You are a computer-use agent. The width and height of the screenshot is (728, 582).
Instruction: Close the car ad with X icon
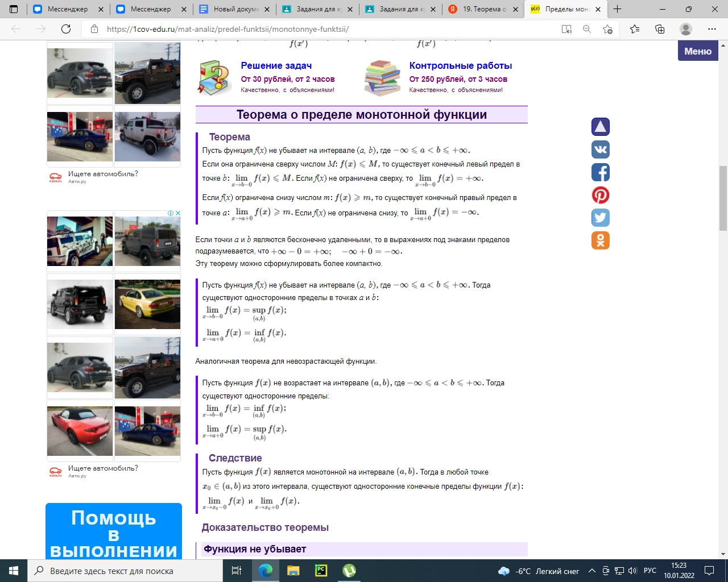(177, 213)
